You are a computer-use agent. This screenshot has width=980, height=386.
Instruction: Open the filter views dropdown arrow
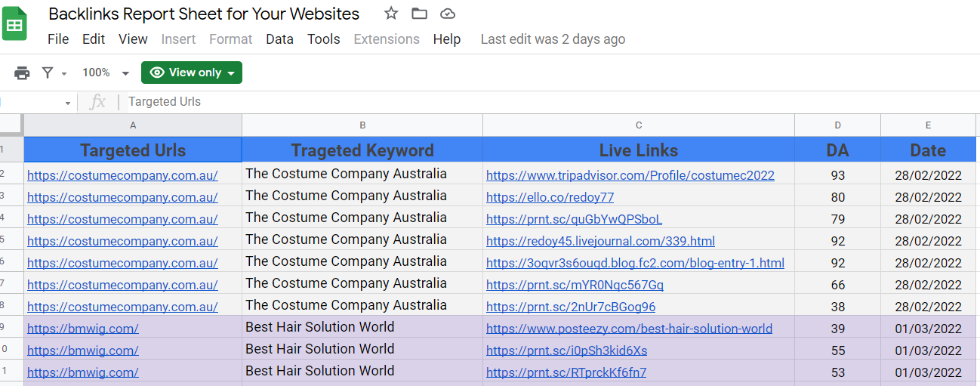click(64, 73)
